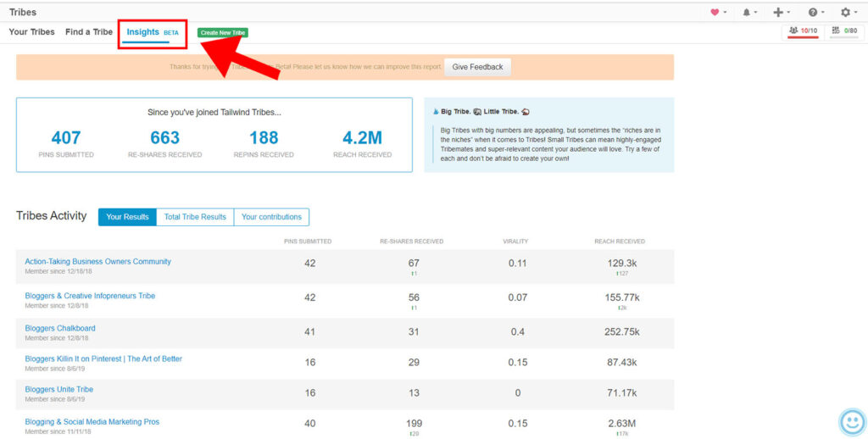Viewport: 868px width, 439px height.
Task: Open the smiley chat widget
Action: [853, 423]
